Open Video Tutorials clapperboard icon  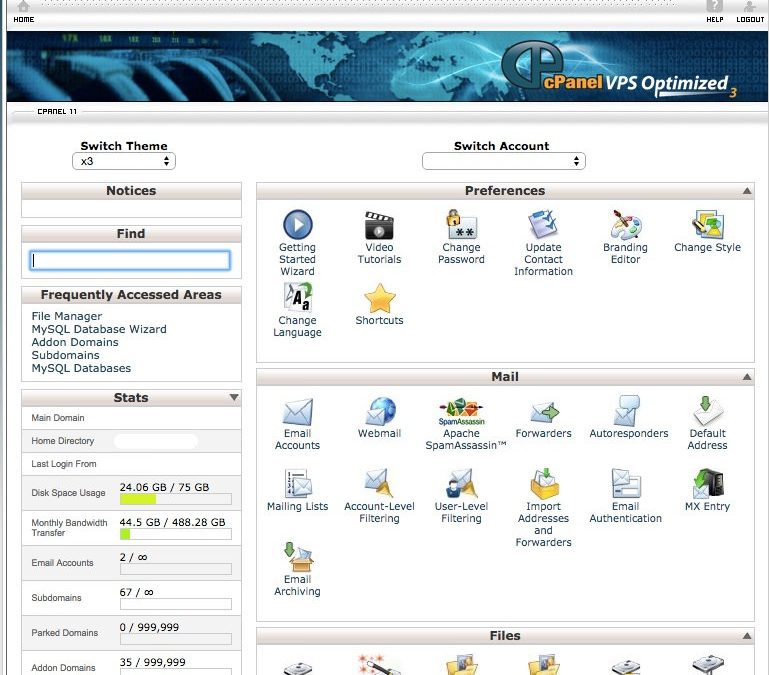click(x=379, y=225)
